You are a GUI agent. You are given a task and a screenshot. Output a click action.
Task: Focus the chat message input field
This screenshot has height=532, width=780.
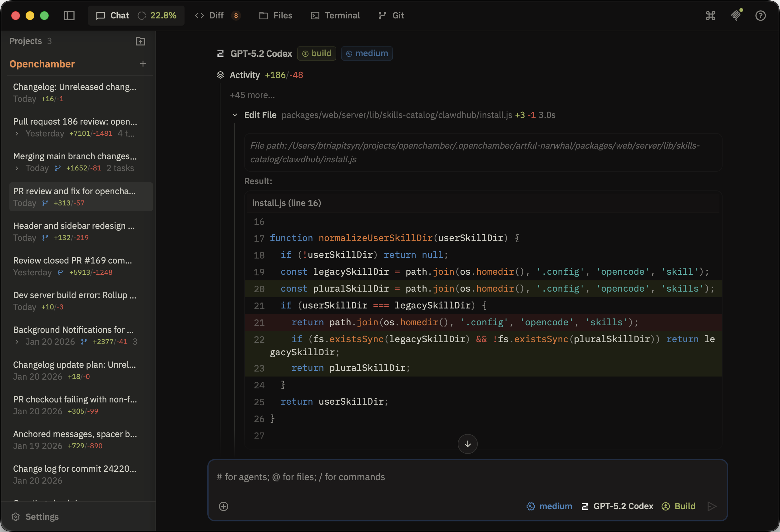467,477
